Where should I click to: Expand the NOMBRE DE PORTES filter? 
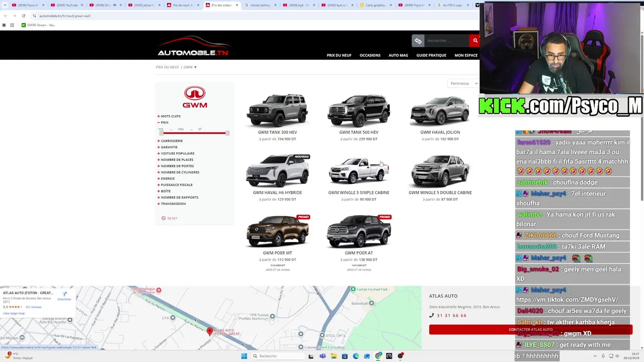tap(176, 166)
